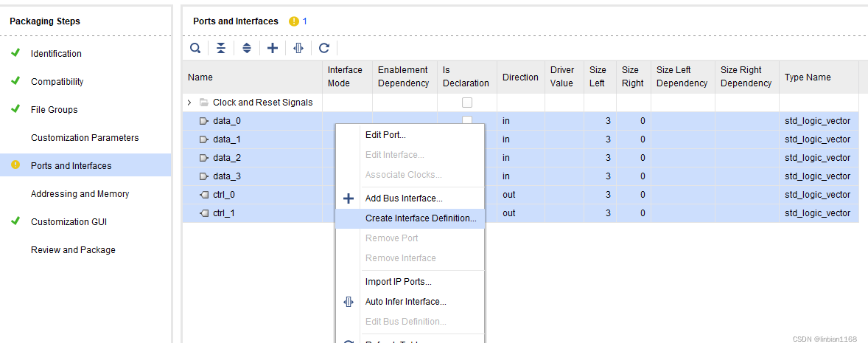Click the Refresh toolbar icon
Image resolution: width=868 pixels, height=349 pixels.
pos(323,48)
